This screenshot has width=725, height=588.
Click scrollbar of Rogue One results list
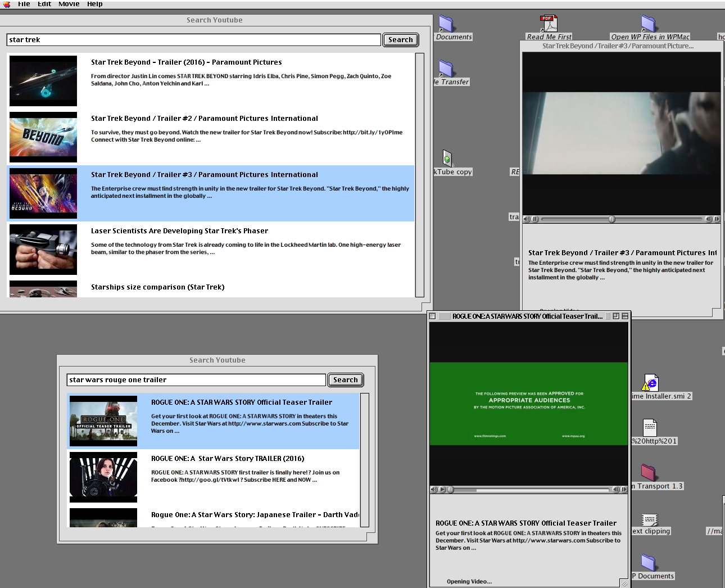click(365, 460)
